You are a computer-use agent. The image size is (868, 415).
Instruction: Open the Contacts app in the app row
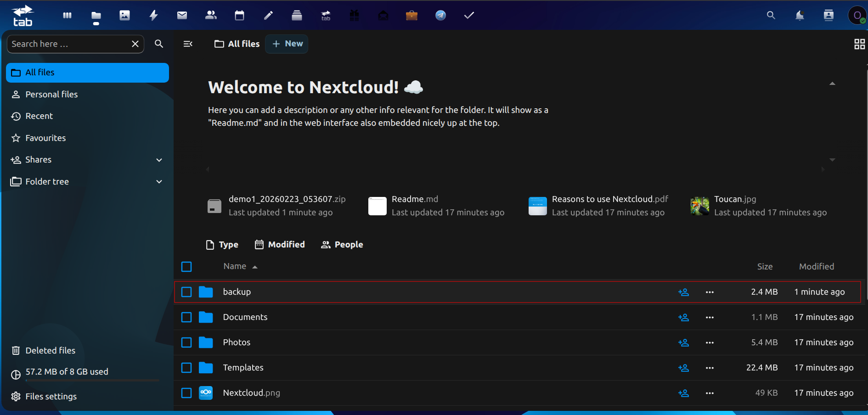[211, 16]
